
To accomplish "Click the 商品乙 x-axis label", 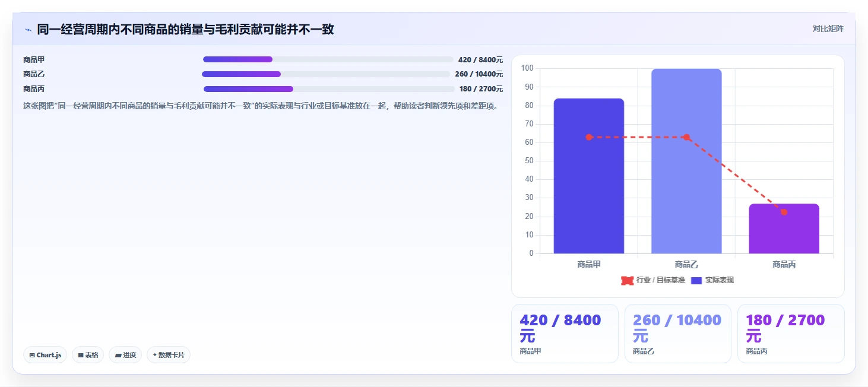I will 686,265.
